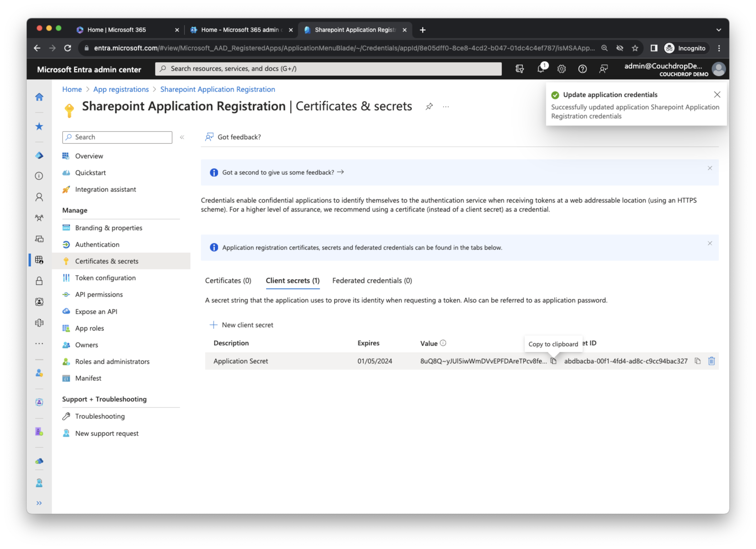Follow the give us some feedback link
The width and height of the screenshot is (756, 549).
(x=283, y=172)
